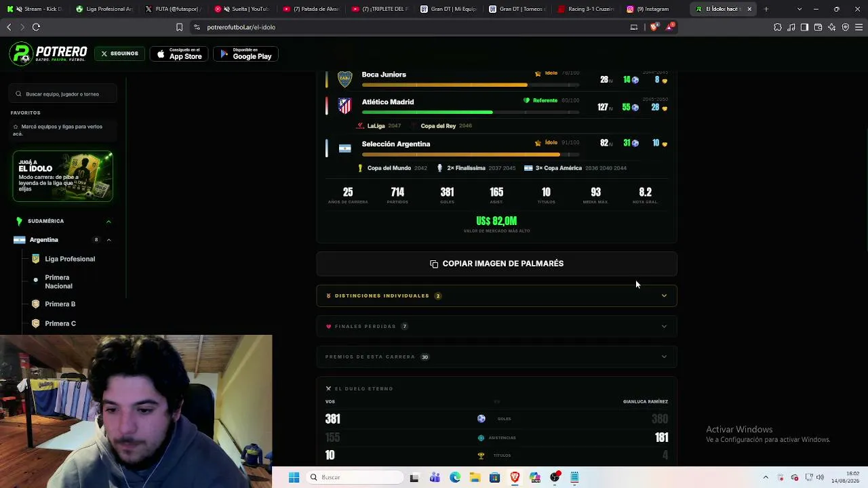Viewport: 868px width, 488px height.
Task: Show hidden system tray icons
Action: click(x=766, y=477)
